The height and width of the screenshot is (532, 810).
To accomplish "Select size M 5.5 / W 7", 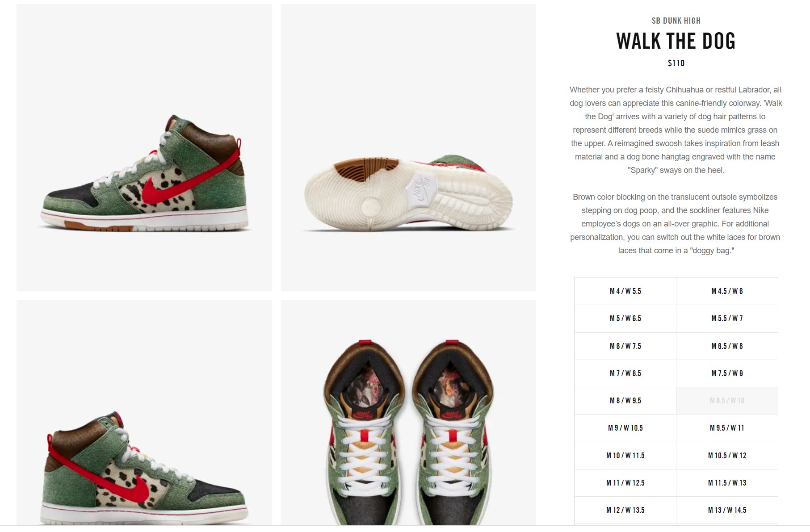I will coord(727,318).
